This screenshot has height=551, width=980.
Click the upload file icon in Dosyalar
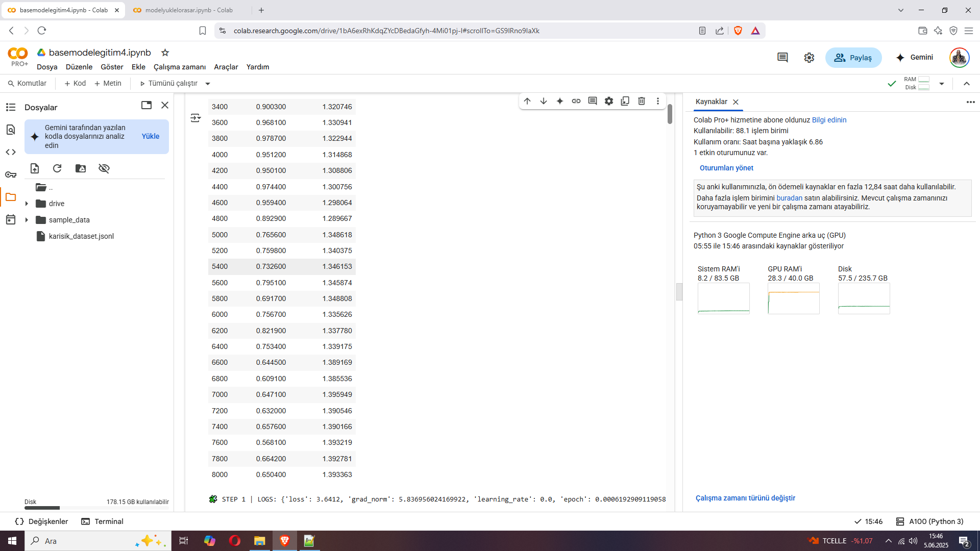click(35, 168)
